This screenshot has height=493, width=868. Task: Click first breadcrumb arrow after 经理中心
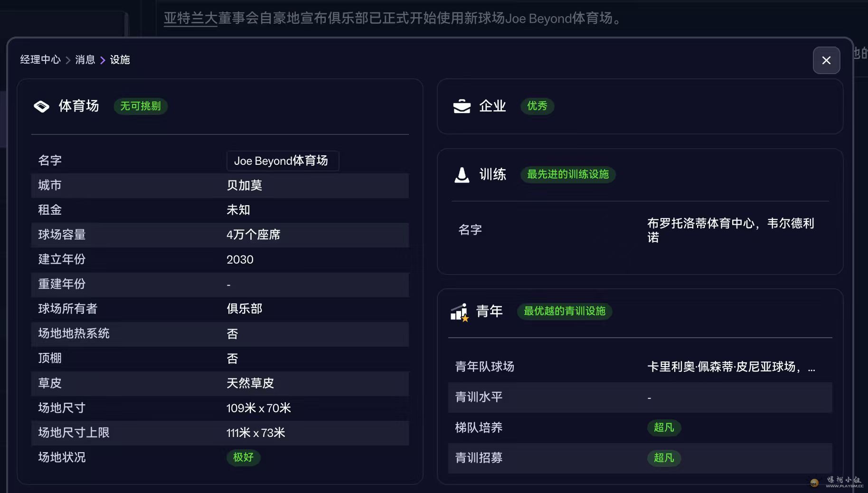click(x=68, y=60)
